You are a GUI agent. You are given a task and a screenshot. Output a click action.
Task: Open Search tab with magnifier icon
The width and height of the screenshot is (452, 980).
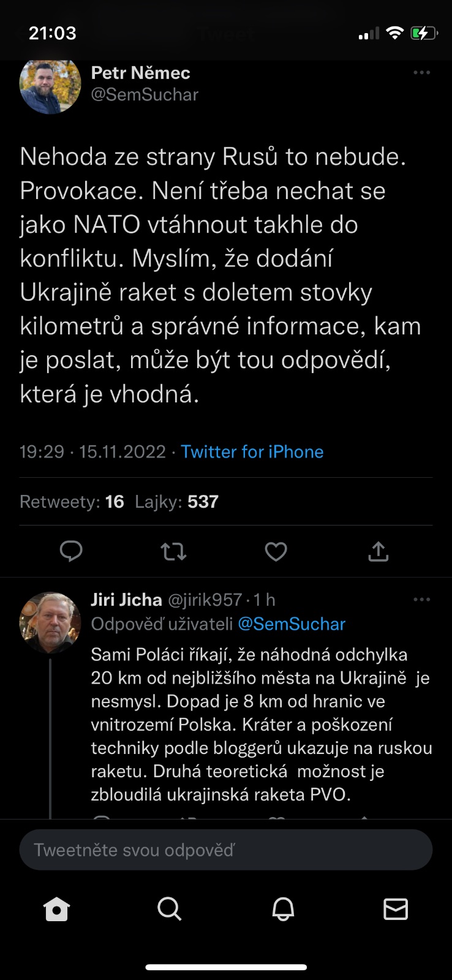tap(170, 910)
